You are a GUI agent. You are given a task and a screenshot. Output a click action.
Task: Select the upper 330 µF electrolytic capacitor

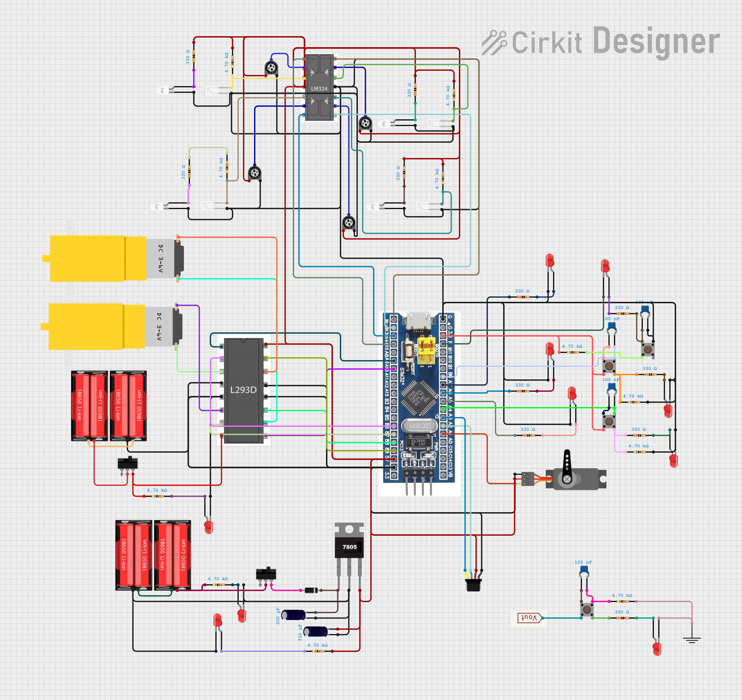pos(293,615)
